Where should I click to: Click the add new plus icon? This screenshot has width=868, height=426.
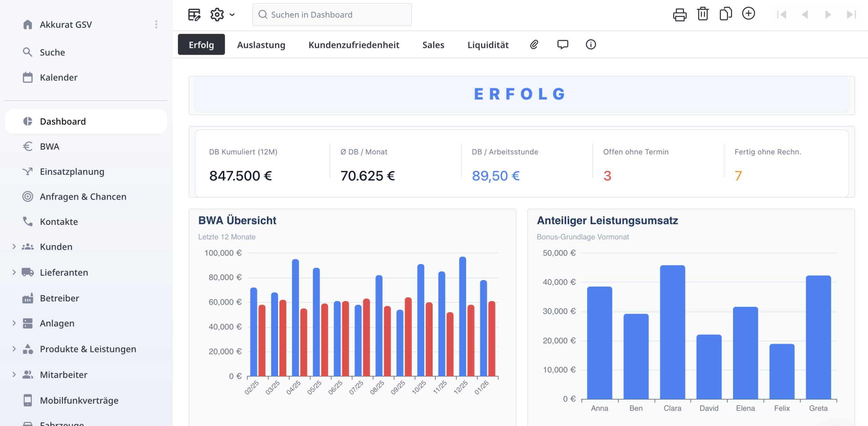(748, 14)
